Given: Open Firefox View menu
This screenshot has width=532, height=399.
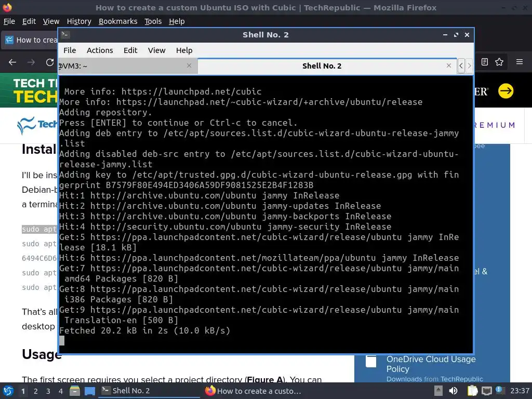Looking at the screenshot, I should click(51, 21).
